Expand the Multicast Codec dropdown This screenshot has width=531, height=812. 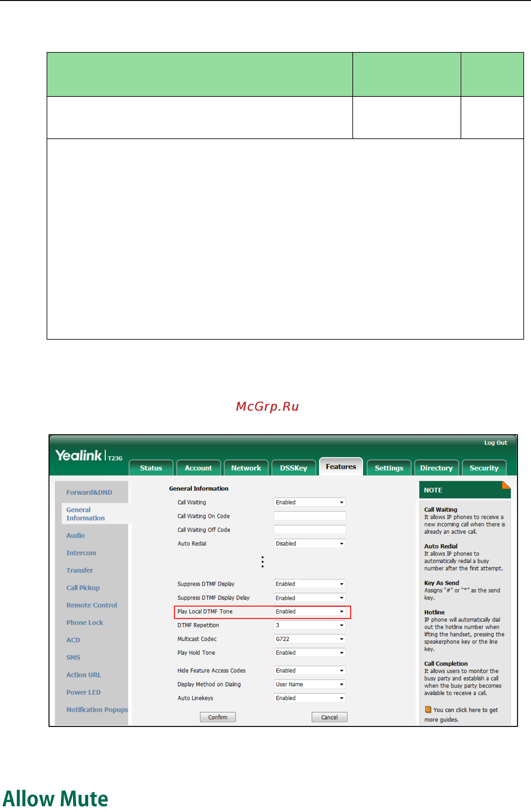coord(310,639)
